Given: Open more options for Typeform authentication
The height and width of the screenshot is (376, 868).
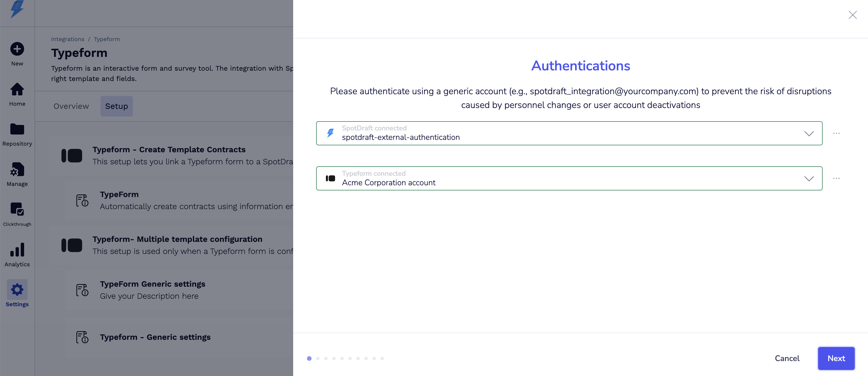Looking at the screenshot, I should 836,178.
